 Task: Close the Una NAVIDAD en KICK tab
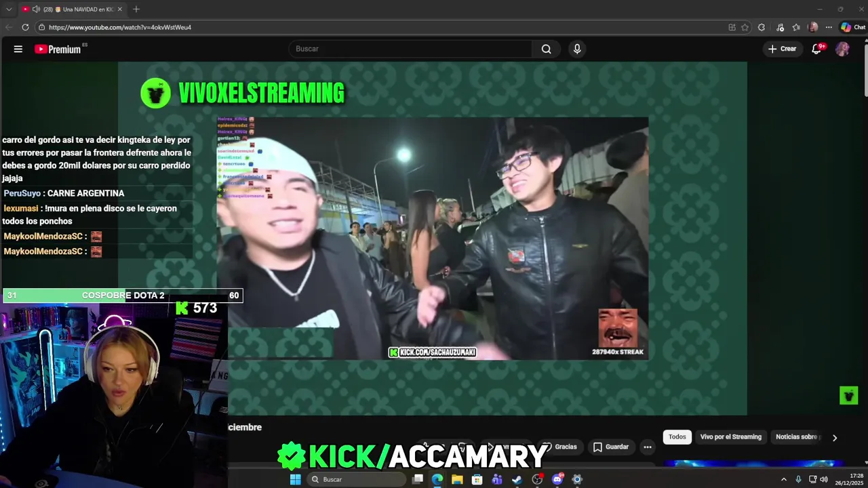[120, 9]
